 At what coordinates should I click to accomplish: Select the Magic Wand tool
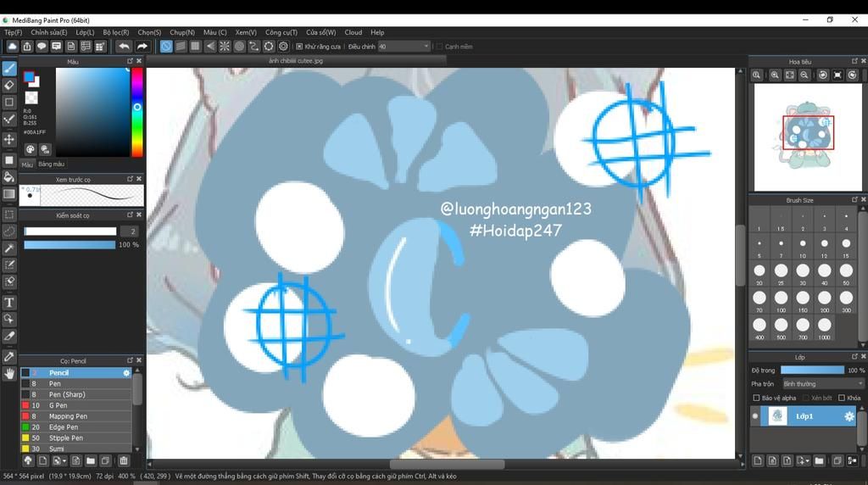(9, 248)
